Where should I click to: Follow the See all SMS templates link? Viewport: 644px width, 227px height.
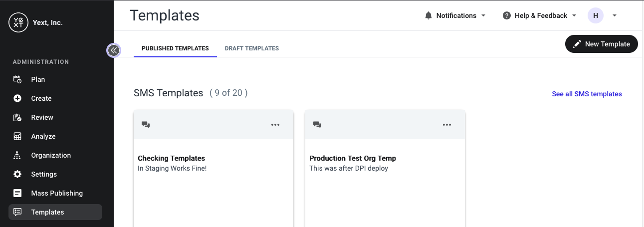[x=587, y=94]
